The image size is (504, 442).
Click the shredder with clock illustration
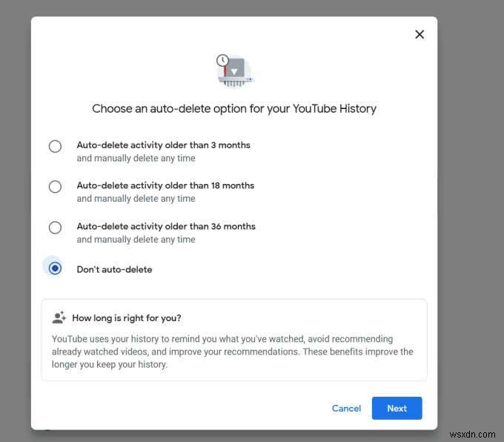(x=234, y=70)
